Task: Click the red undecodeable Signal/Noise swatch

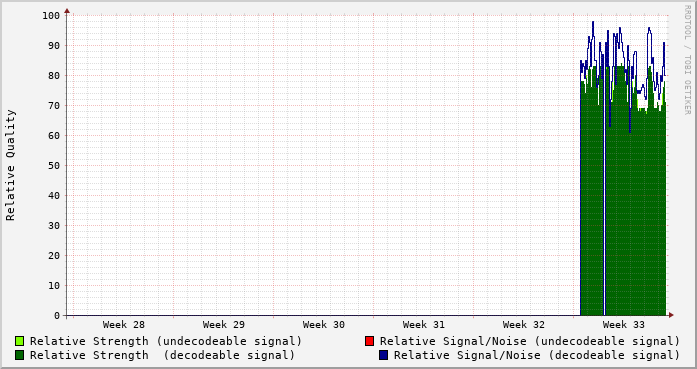Action: (x=369, y=341)
